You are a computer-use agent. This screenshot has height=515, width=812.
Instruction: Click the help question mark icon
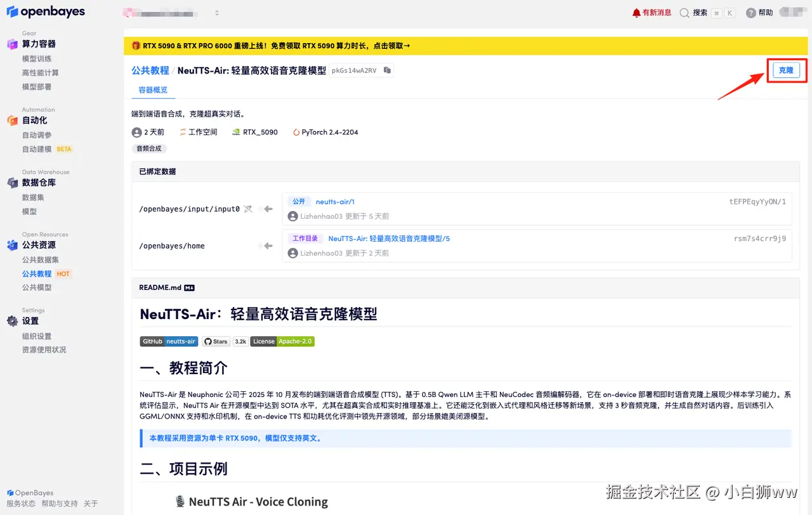click(751, 13)
